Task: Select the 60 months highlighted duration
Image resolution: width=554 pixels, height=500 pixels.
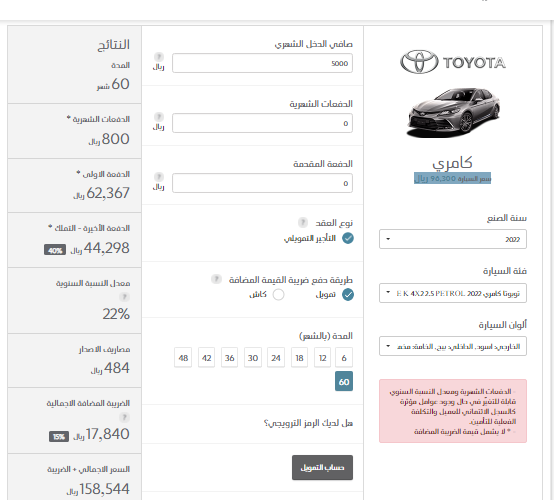Action: (344, 381)
